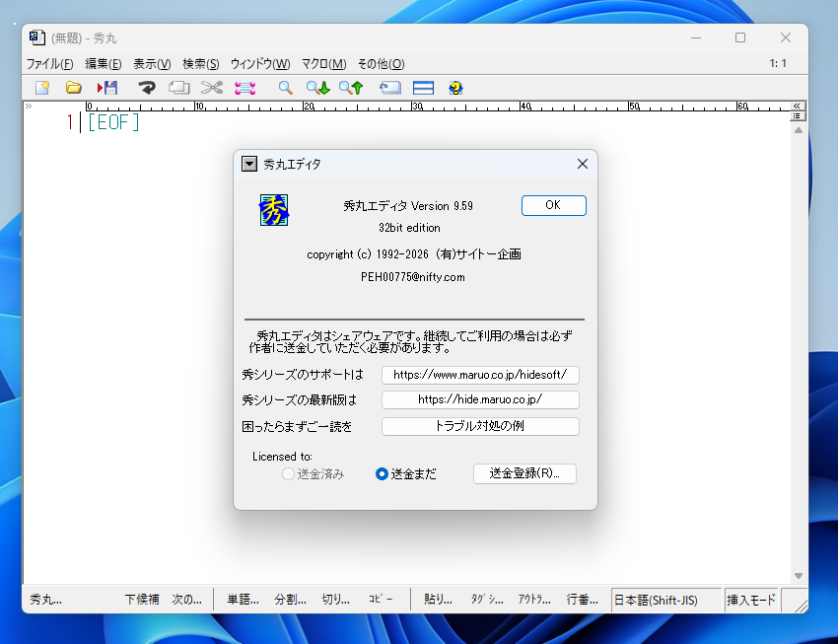Screen dimensions: 838x644
Task: Open the ファイル(F) menu
Action: pyautogui.click(x=49, y=64)
